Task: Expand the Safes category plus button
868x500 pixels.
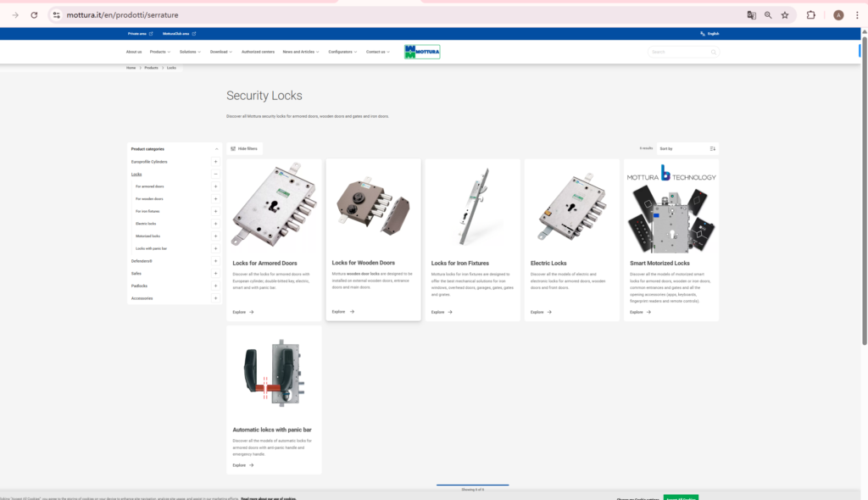Action: click(215, 274)
